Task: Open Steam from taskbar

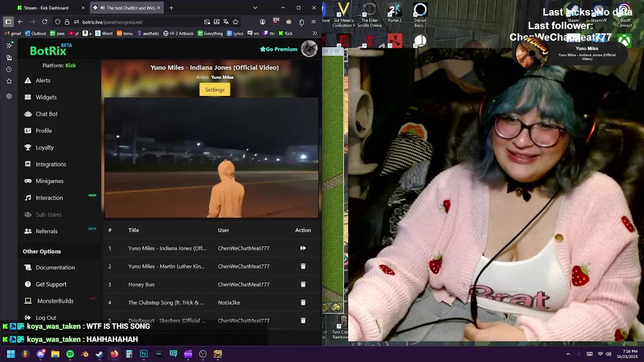Action: pos(100,354)
